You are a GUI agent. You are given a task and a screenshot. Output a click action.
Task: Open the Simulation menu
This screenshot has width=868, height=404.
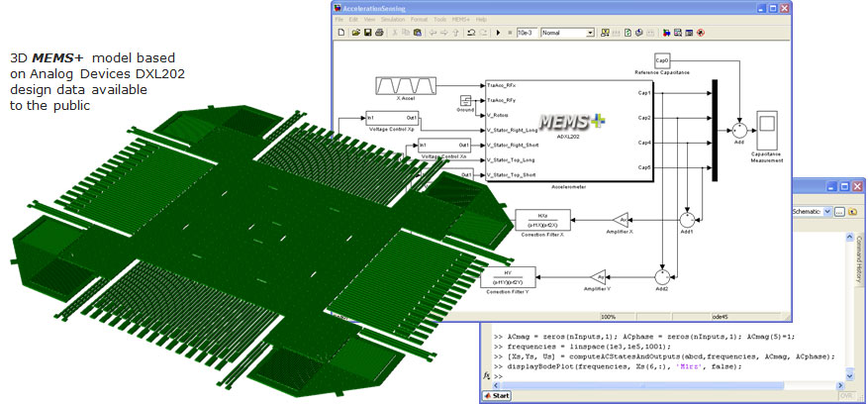pyautogui.click(x=393, y=19)
